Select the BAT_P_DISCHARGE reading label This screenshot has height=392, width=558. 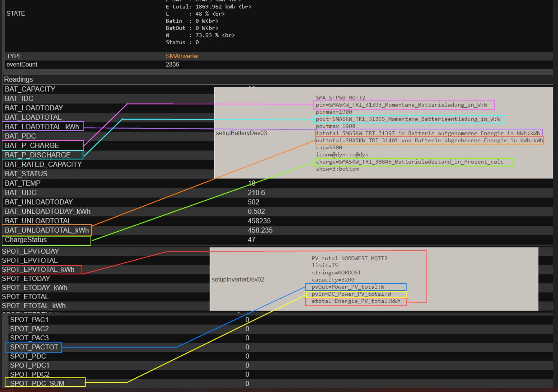37,155
